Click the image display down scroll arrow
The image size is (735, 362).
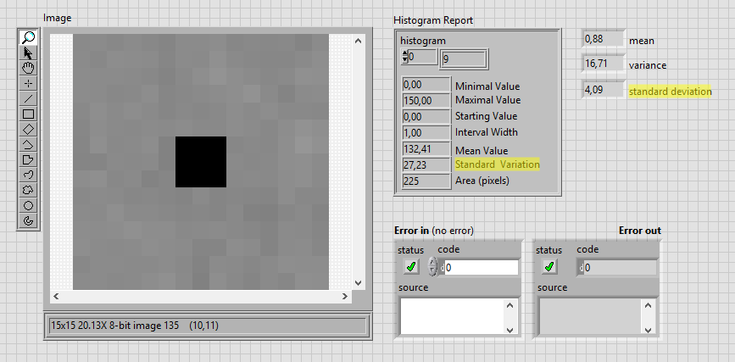(x=358, y=283)
